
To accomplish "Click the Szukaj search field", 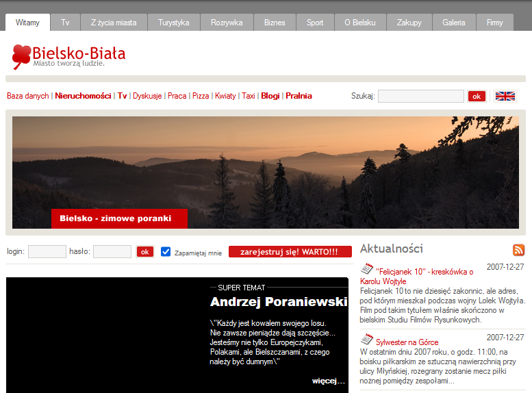I will (x=421, y=96).
